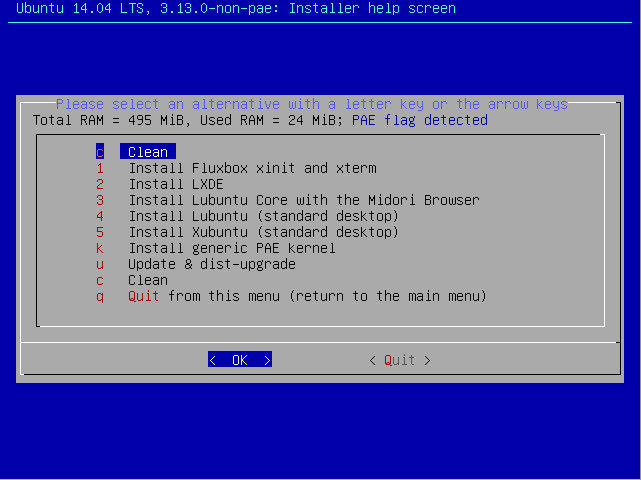Click the red hotkey number '2'
The image size is (641, 480).
100,184
